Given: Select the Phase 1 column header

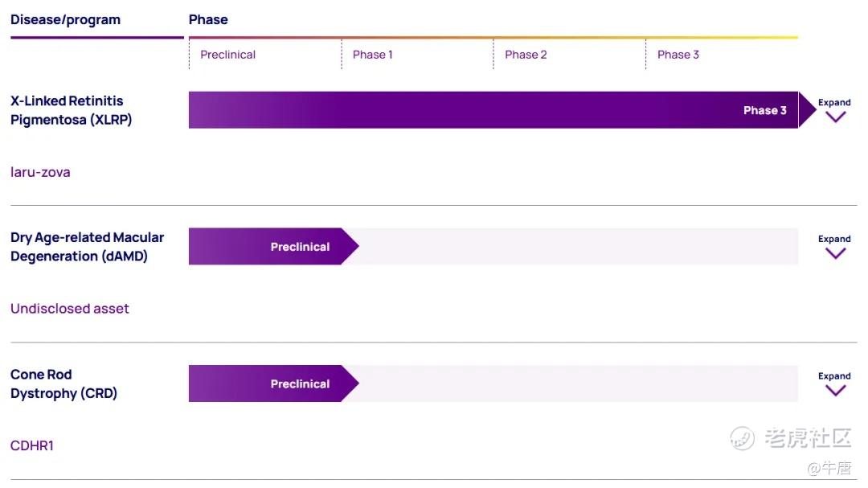Looking at the screenshot, I should click(x=372, y=55).
